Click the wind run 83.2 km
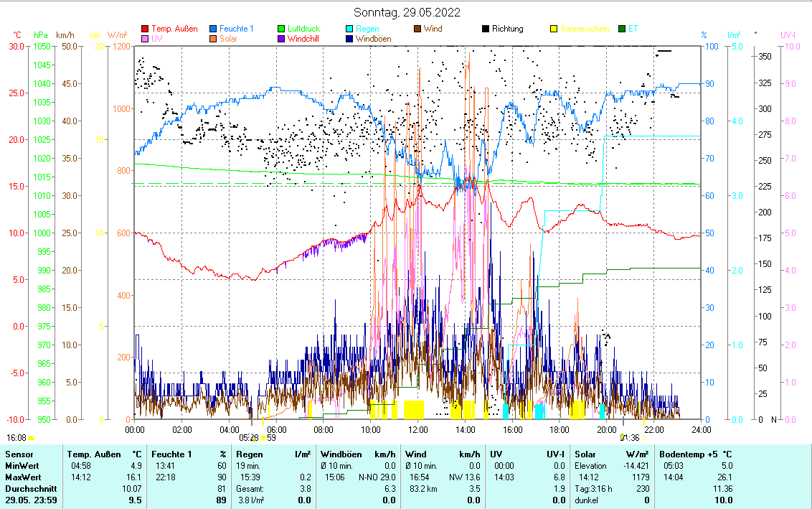This screenshot has width=812, height=509. pyautogui.click(x=423, y=489)
